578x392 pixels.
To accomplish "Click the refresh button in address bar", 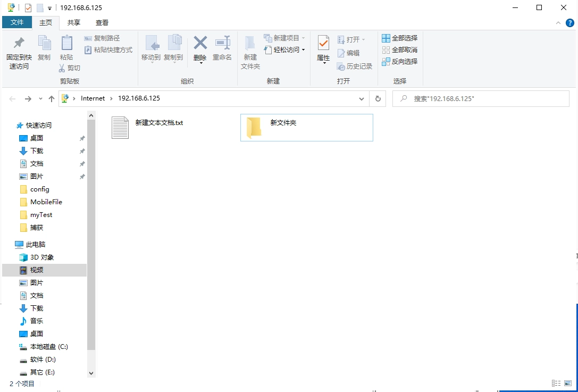I will pos(377,98).
